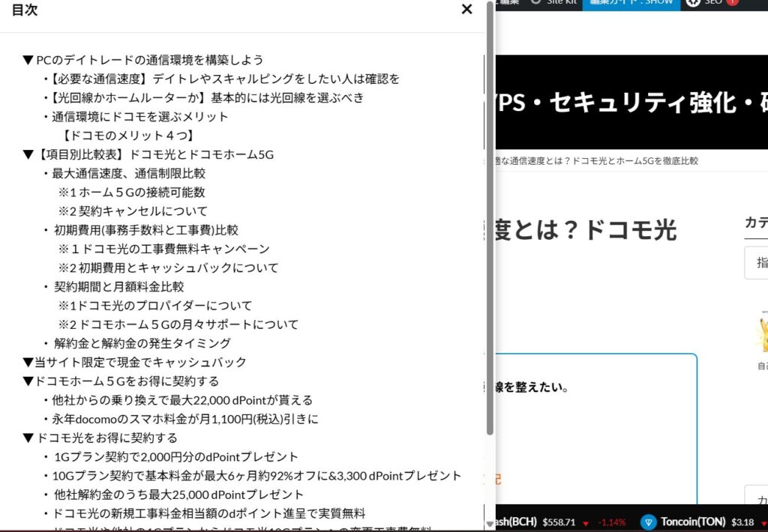This screenshot has height=532, width=768.
Task: Open Site Kit in the admin bar
Action: click(561, 2)
